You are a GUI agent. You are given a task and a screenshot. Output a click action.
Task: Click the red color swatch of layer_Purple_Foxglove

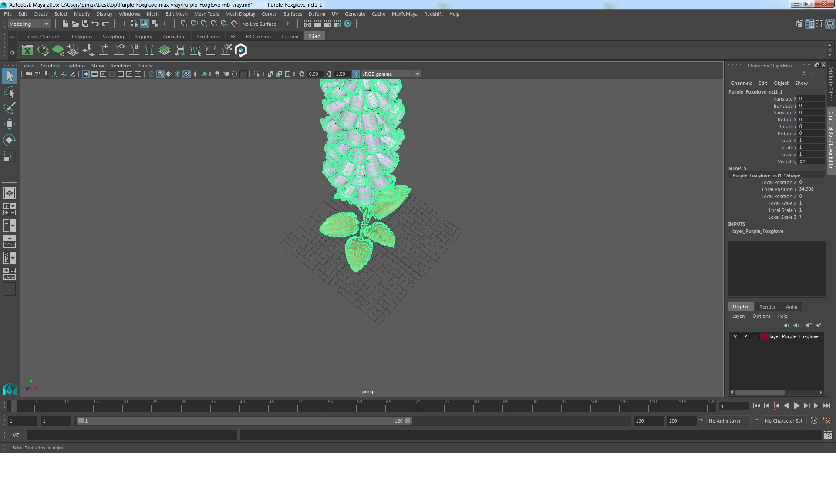coord(765,336)
